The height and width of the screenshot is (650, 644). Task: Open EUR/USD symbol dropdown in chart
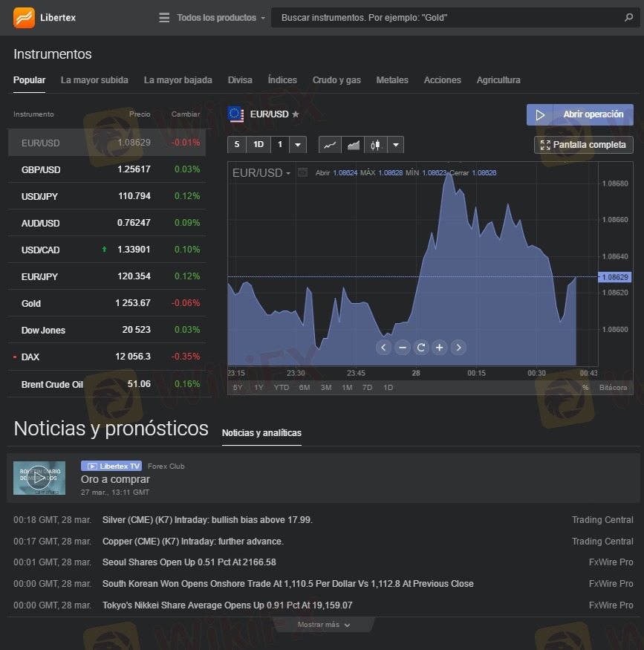pos(261,172)
